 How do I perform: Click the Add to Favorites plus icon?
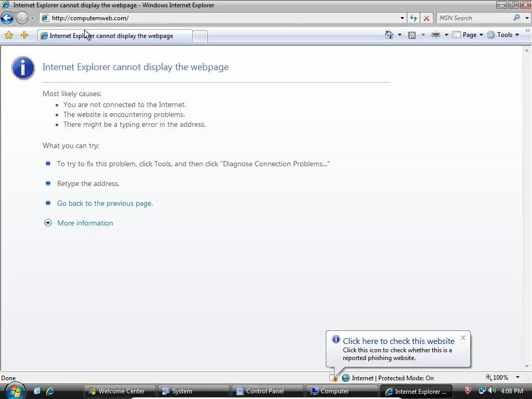point(24,35)
